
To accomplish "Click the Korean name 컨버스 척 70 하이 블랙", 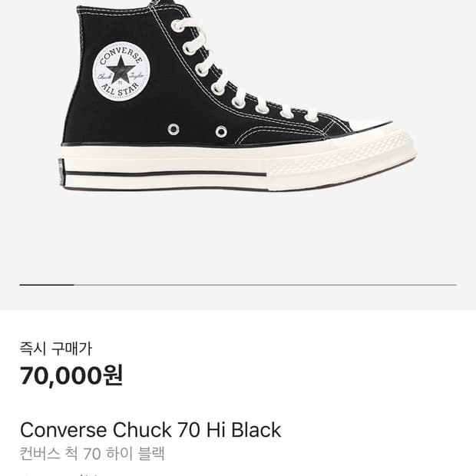I will pos(92,453).
